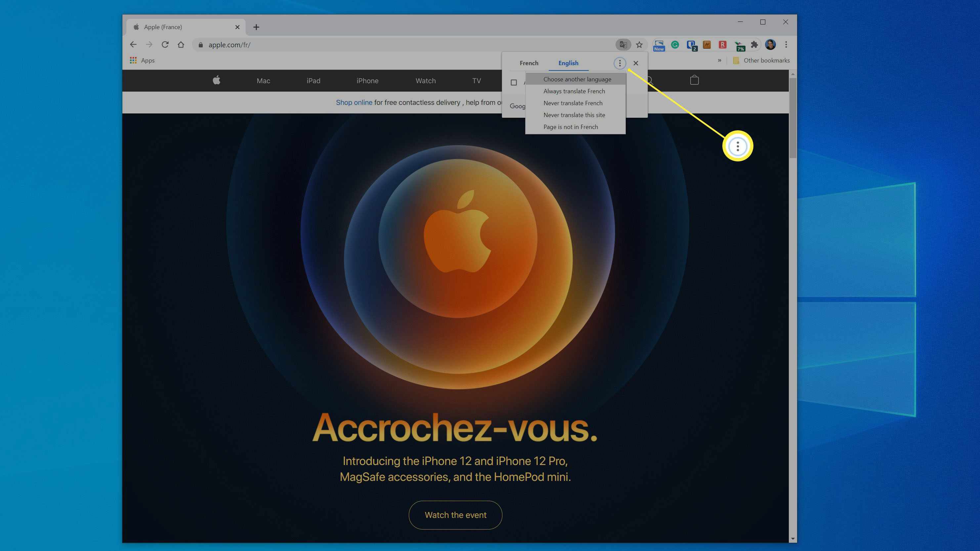Click the Chrome menu three-dot icon
Screen dimensions: 980x551
click(x=786, y=44)
